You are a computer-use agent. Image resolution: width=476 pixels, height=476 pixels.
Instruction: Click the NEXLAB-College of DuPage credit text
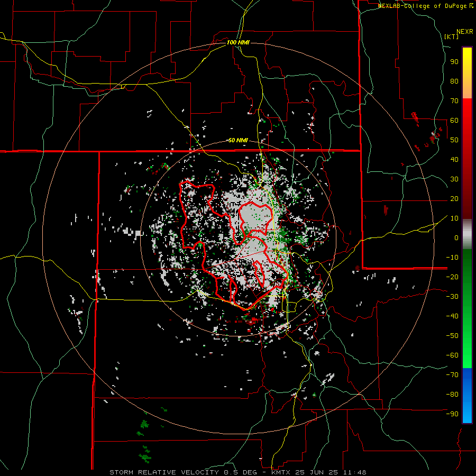pyautogui.click(x=426, y=6)
